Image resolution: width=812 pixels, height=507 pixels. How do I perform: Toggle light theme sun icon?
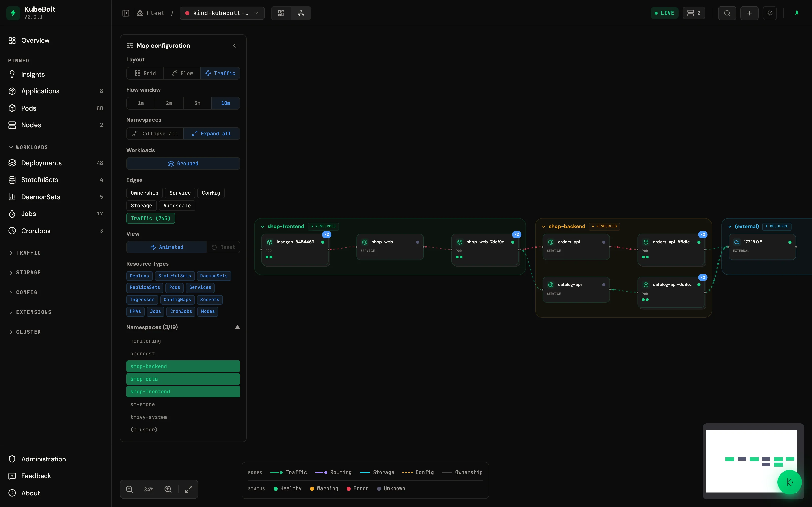[770, 13]
